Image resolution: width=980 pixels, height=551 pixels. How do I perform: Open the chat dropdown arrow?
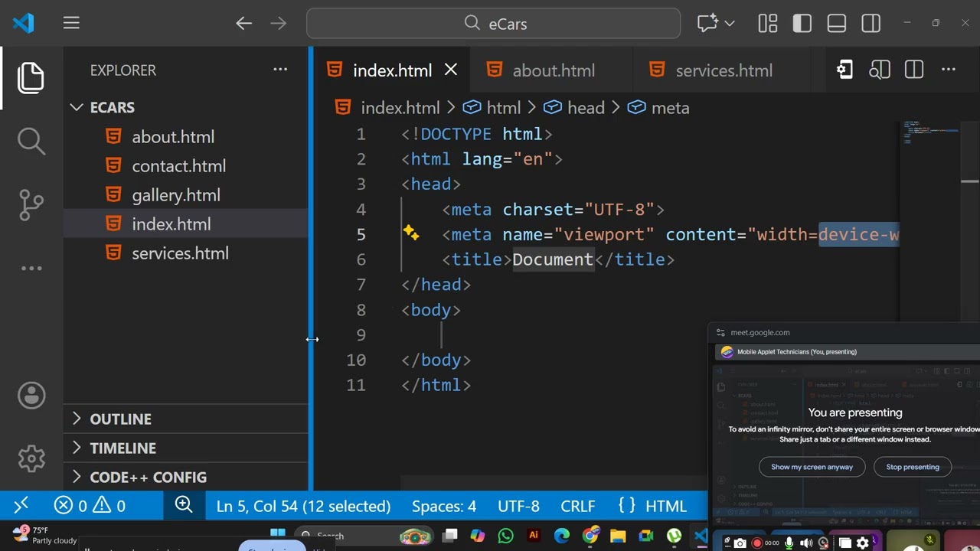(x=730, y=24)
